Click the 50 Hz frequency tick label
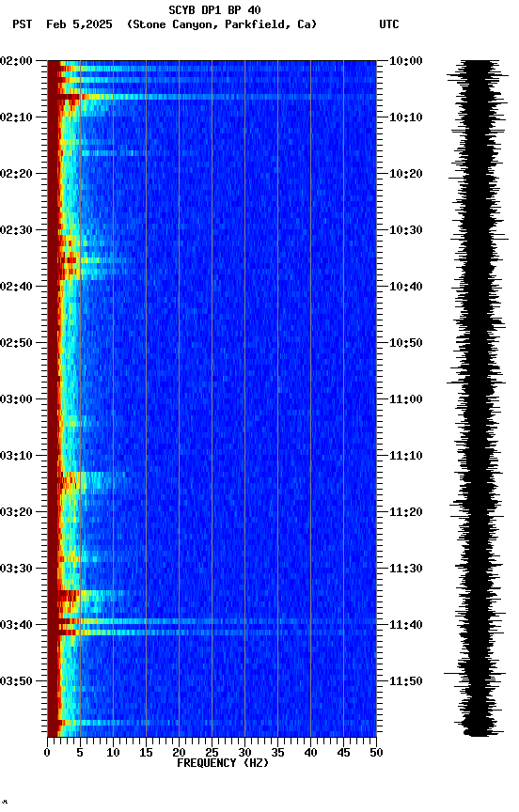Image resolution: width=519 pixels, height=812 pixels. tap(377, 753)
